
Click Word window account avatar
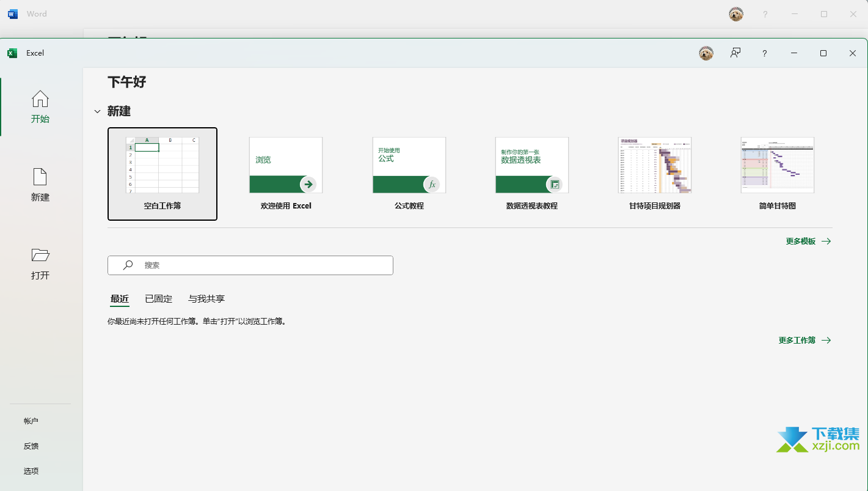(736, 14)
